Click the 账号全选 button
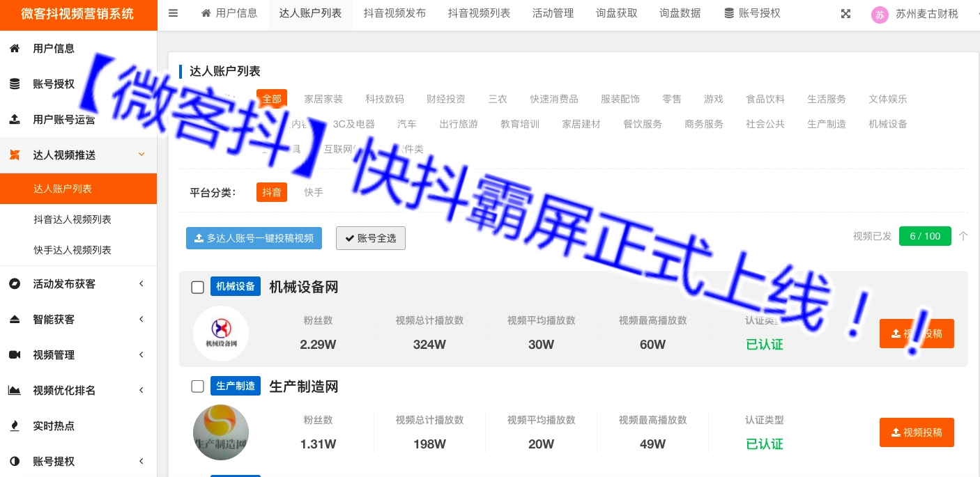Image resolution: width=980 pixels, height=477 pixels. pos(370,238)
